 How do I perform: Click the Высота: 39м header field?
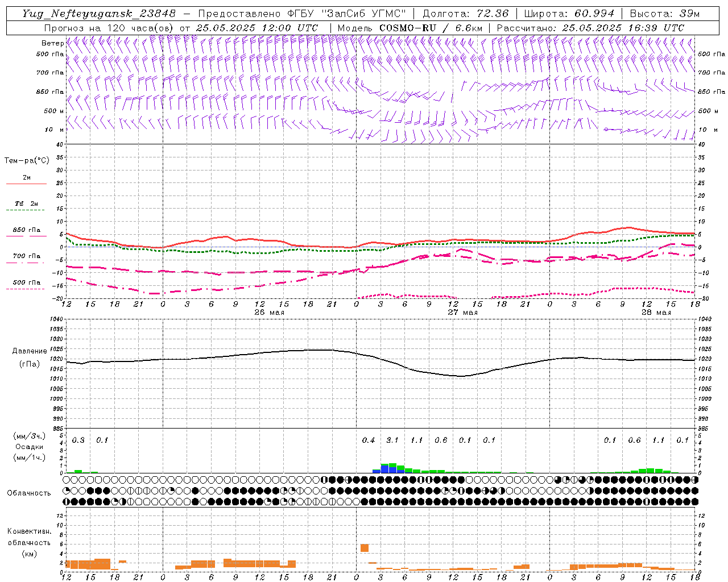664,14
